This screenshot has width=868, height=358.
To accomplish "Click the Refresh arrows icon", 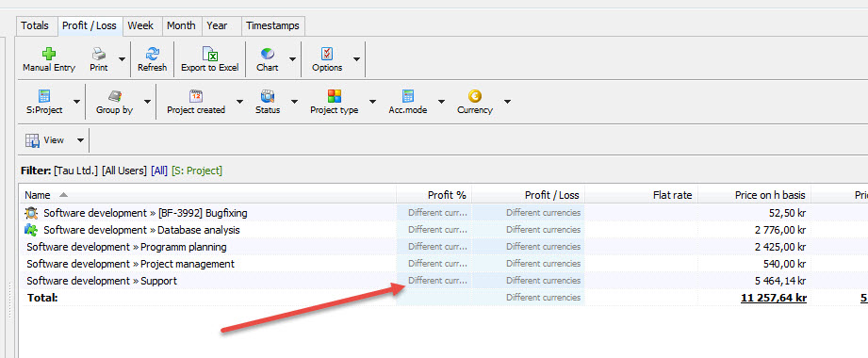I will click(153, 54).
